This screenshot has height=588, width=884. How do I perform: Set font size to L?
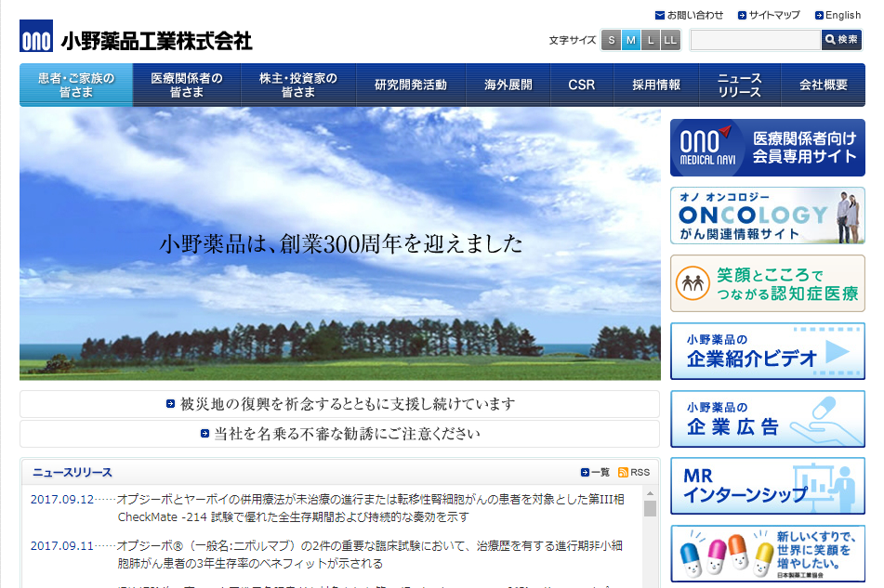point(651,40)
